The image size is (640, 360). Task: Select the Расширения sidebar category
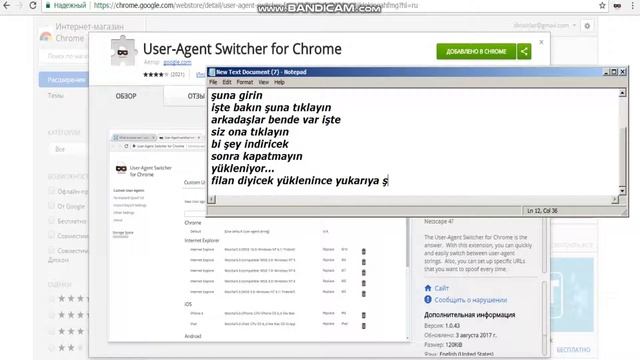pos(64,80)
